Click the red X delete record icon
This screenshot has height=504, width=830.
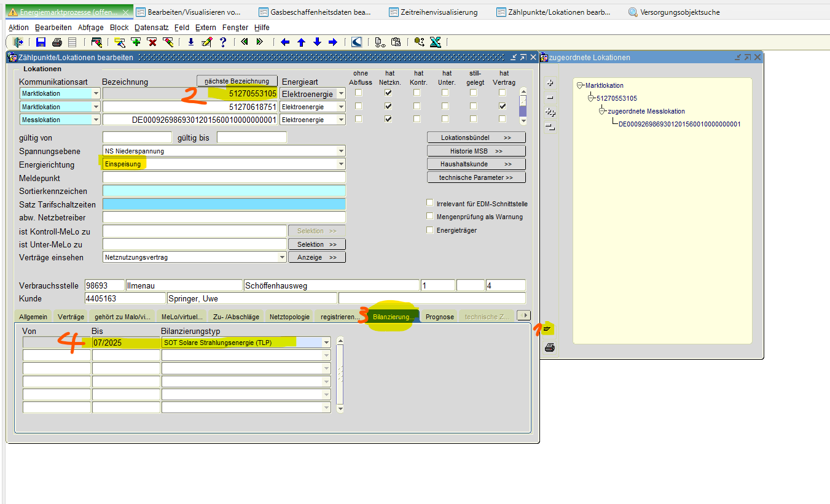[x=152, y=42]
